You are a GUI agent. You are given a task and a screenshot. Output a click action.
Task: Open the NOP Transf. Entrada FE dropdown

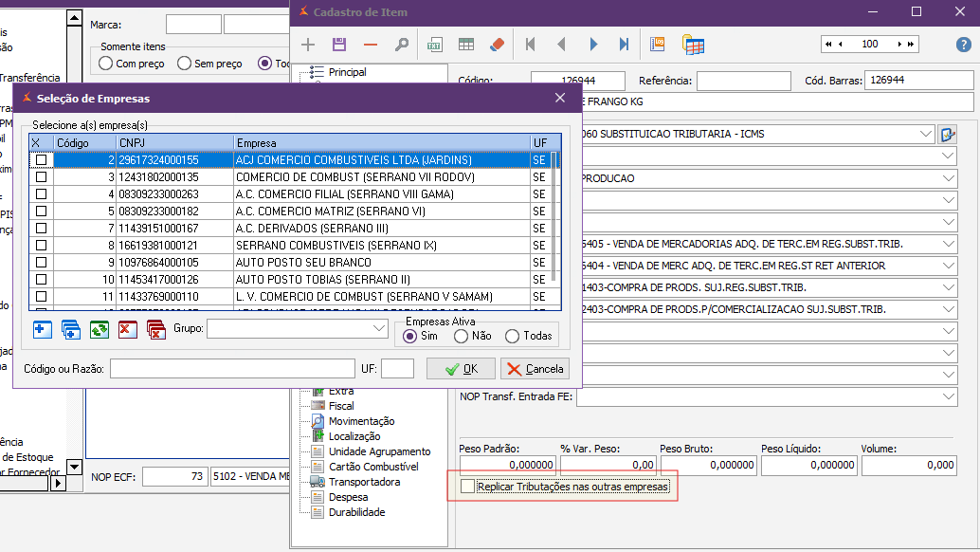pos(949,396)
